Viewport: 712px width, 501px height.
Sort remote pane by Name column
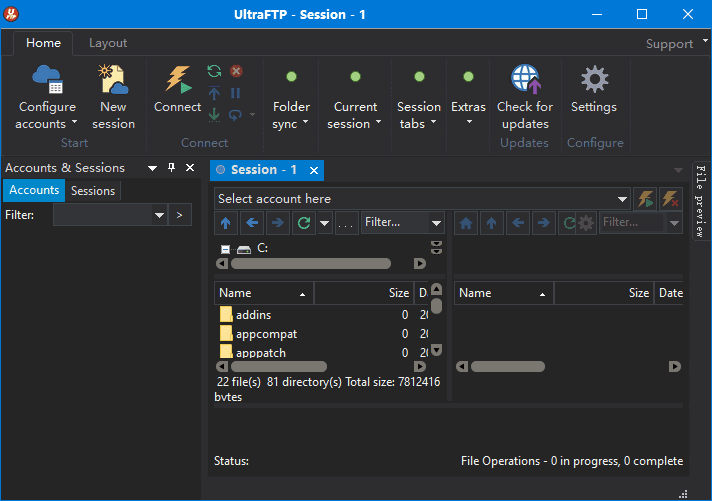[504, 293]
